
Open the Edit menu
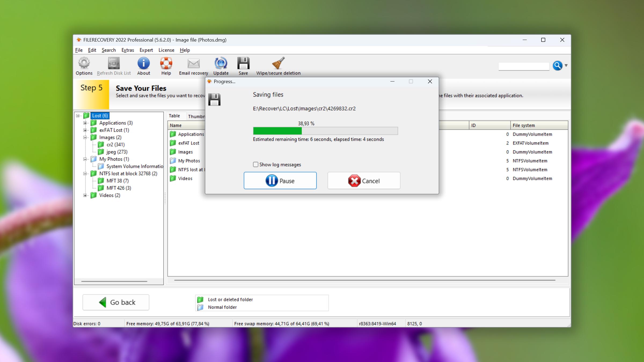pos(92,50)
